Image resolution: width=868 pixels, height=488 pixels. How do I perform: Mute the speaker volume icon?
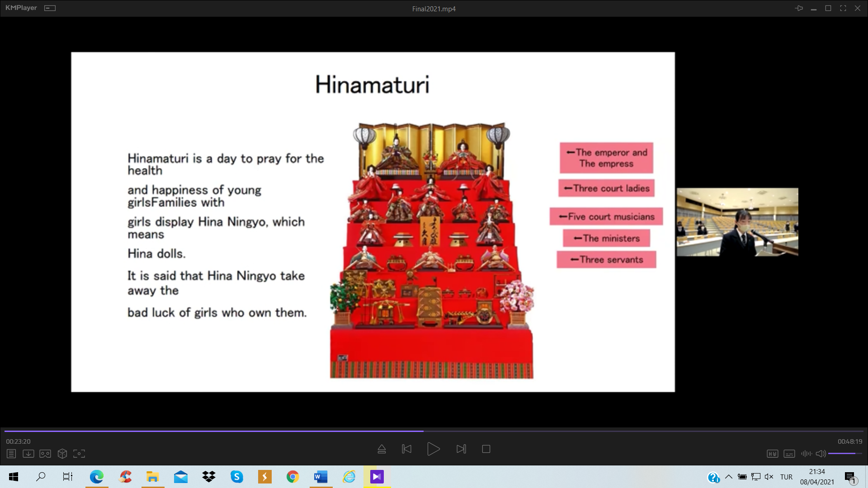click(x=821, y=454)
